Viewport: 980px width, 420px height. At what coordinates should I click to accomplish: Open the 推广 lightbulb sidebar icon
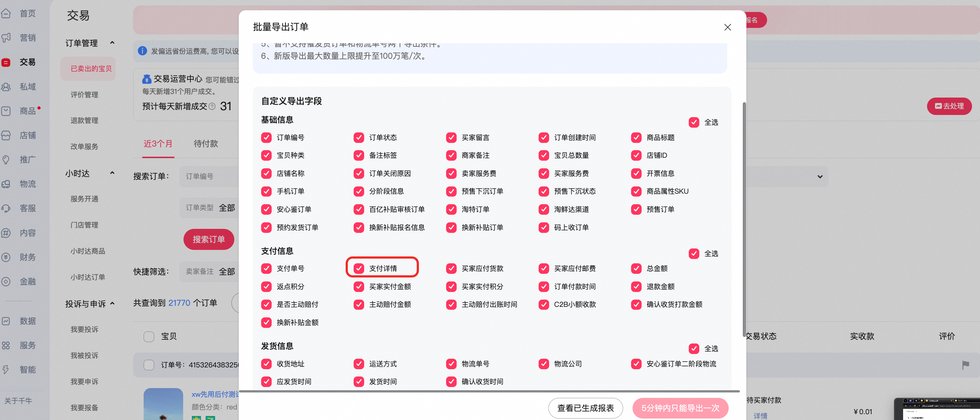coord(6,160)
